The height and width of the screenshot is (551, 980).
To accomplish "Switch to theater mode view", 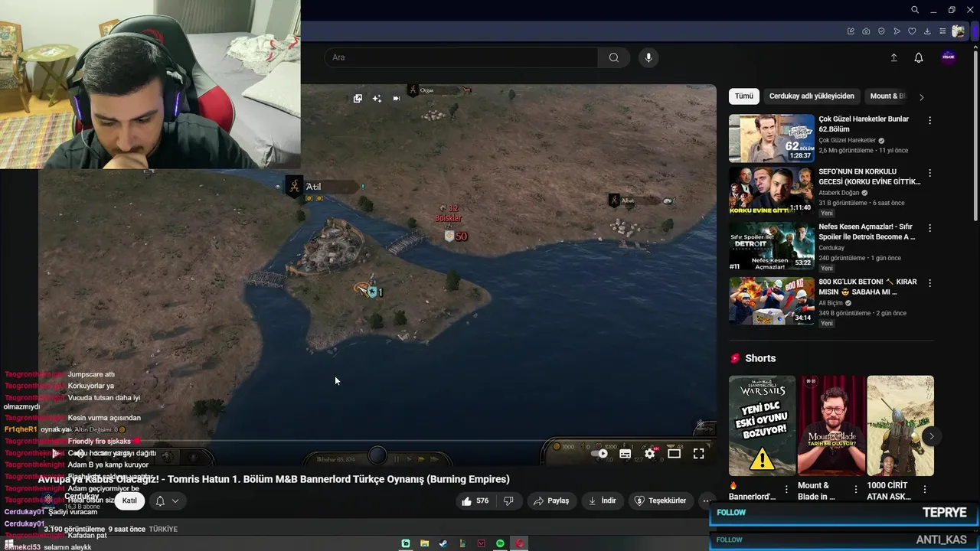I will pyautogui.click(x=674, y=454).
